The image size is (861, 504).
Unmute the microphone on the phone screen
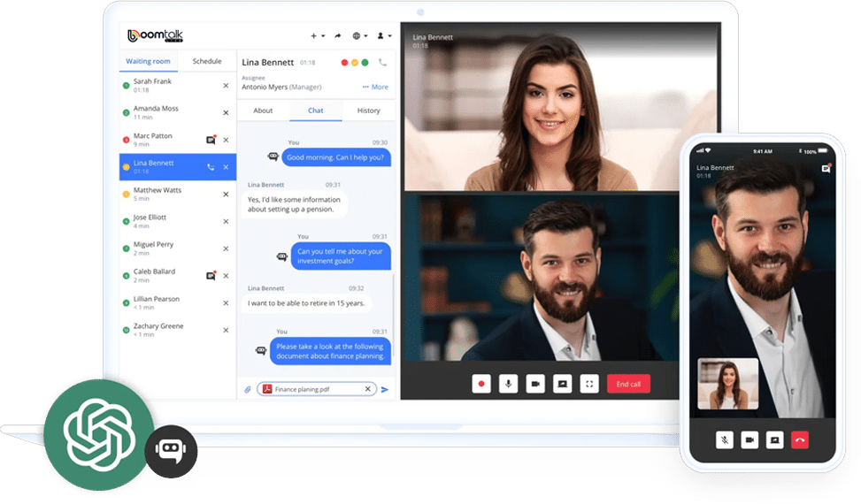pos(724,439)
